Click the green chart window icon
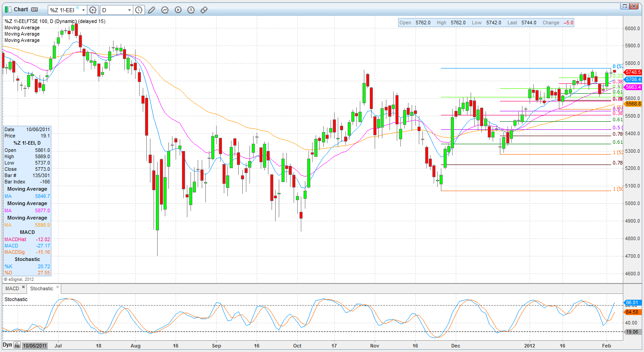 pyautogui.click(x=8, y=9)
